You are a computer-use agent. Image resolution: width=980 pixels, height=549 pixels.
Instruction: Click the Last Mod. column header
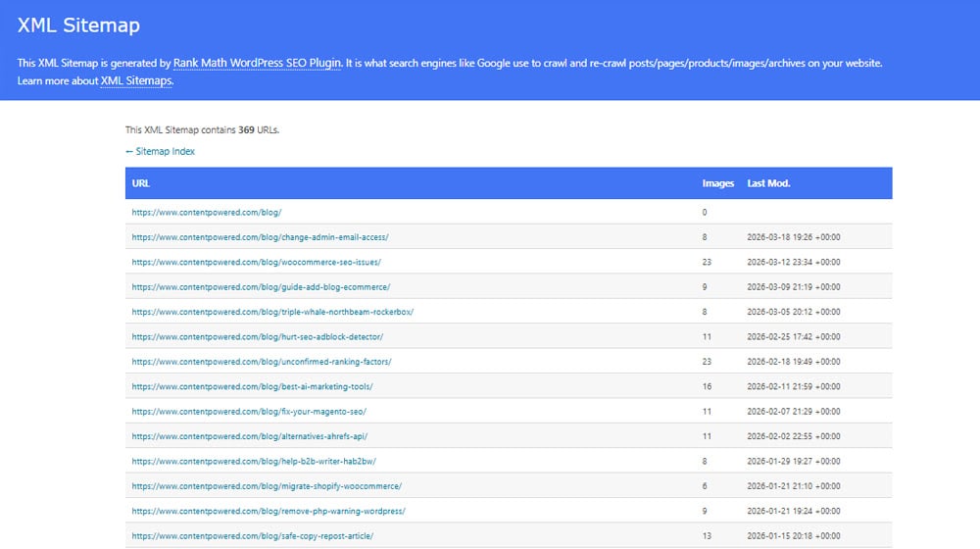coord(768,183)
